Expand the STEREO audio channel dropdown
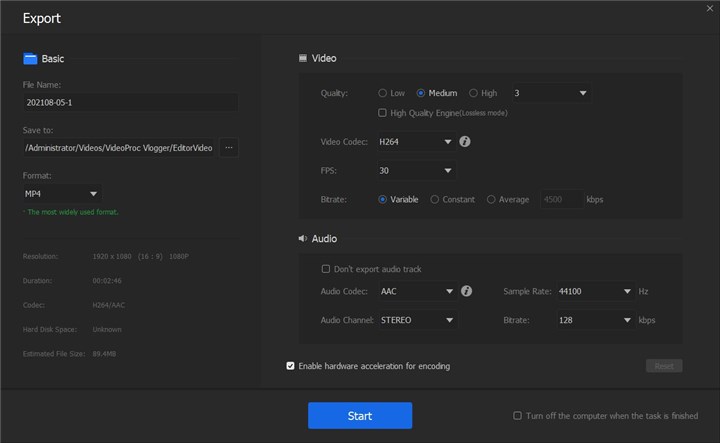 click(x=416, y=320)
